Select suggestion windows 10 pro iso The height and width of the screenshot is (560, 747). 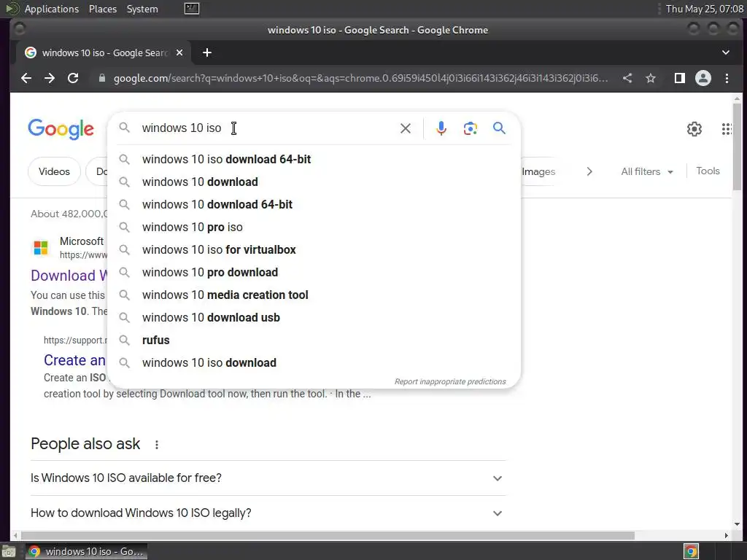(x=314, y=227)
